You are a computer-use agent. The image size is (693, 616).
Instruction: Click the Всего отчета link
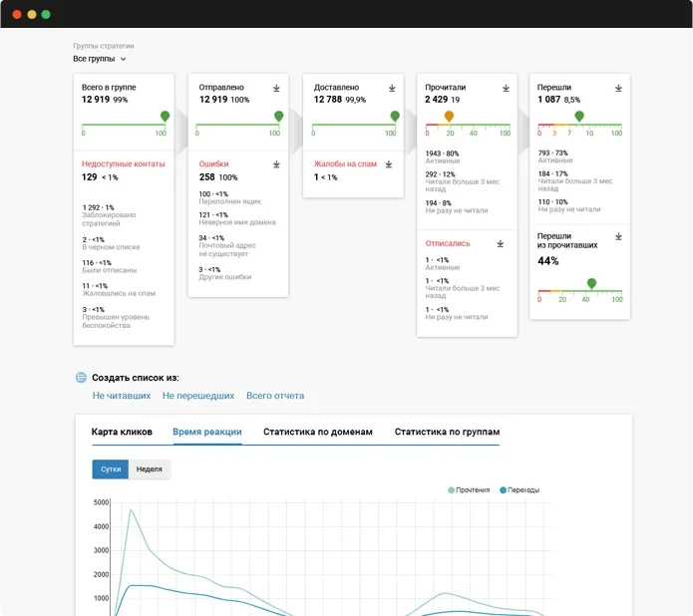[x=275, y=396]
